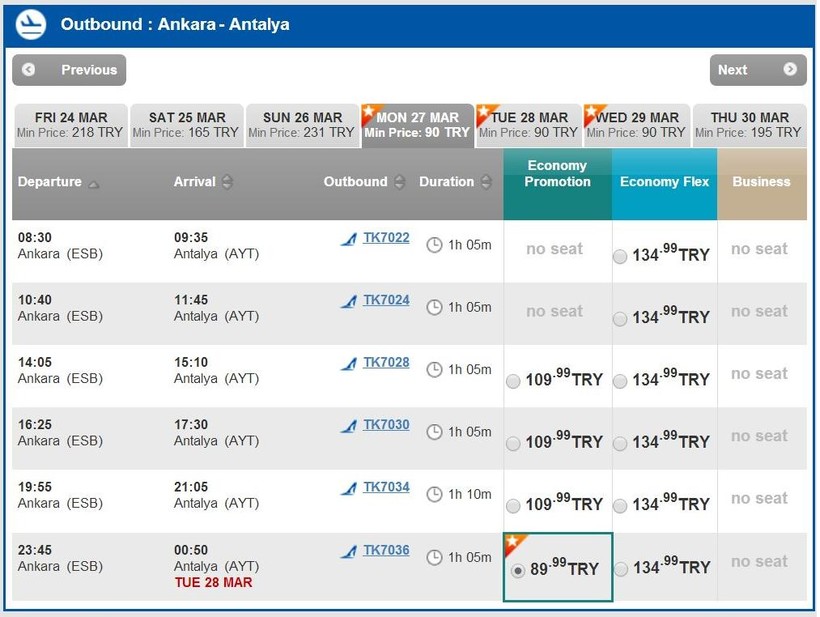Switch to the THU 30 MAR date tab
The width and height of the screenshot is (820, 617).
[x=749, y=125]
